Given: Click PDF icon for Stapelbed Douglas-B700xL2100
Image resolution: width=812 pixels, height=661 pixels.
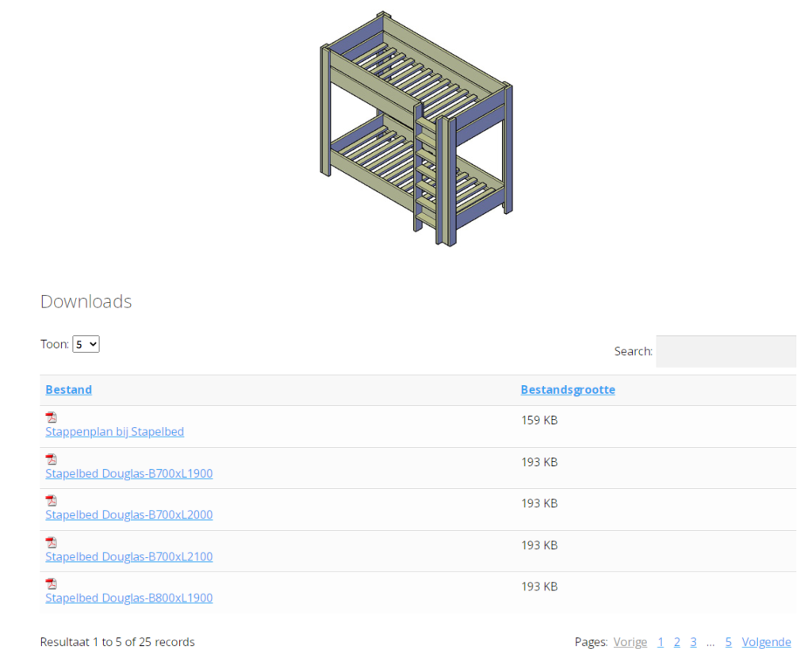Looking at the screenshot, I should [x=52, y=543].
